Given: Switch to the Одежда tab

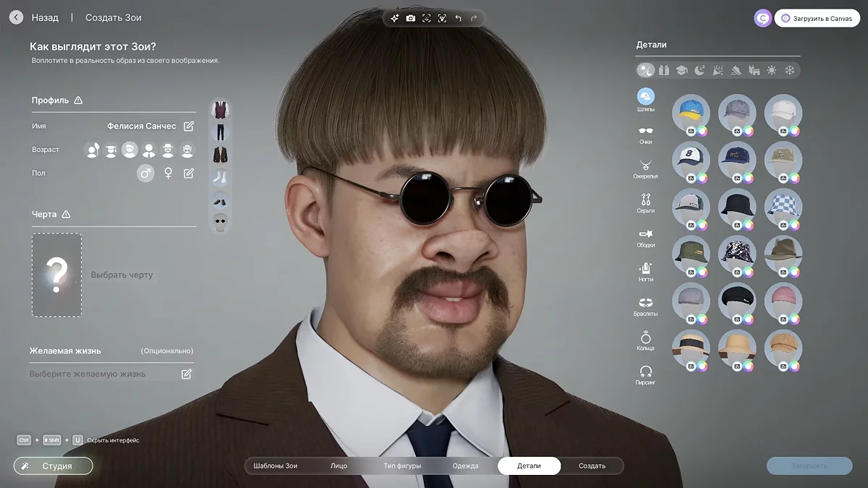Looking at the screenshot, I should point(465,466).
